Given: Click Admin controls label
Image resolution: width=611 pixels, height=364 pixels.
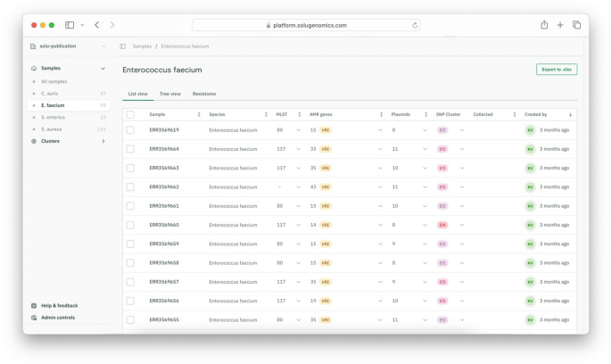Looking at the screenshot, I should (x=58, y=318).
